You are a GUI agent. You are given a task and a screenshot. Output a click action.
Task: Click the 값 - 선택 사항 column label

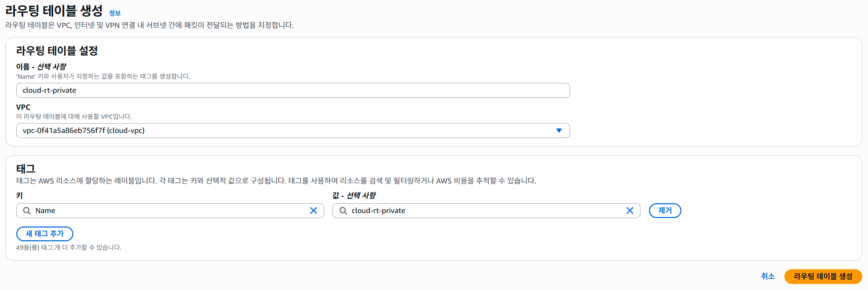click(354, 195)
